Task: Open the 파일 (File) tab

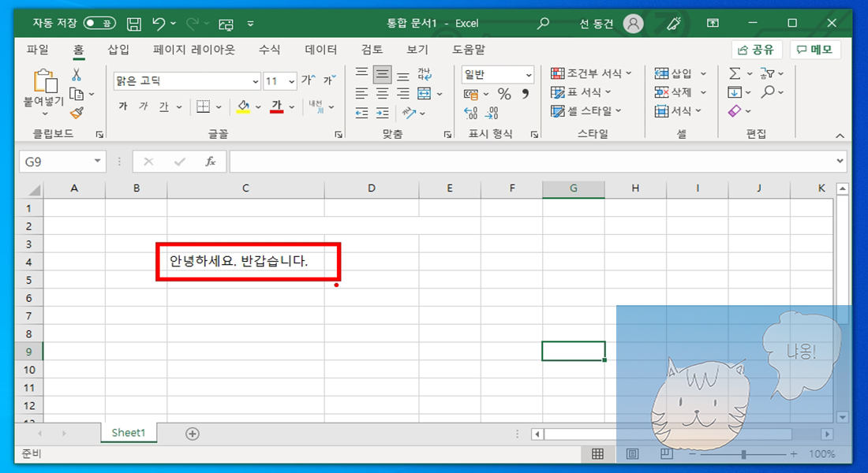Action: pyautogui.click(x=38, y=49)
